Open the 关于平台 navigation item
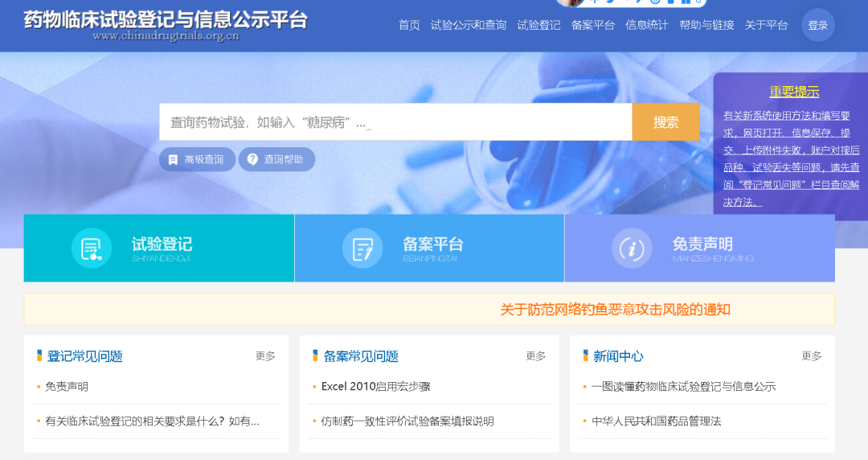This screenshot has width=868, height=460. coord(766,25)
